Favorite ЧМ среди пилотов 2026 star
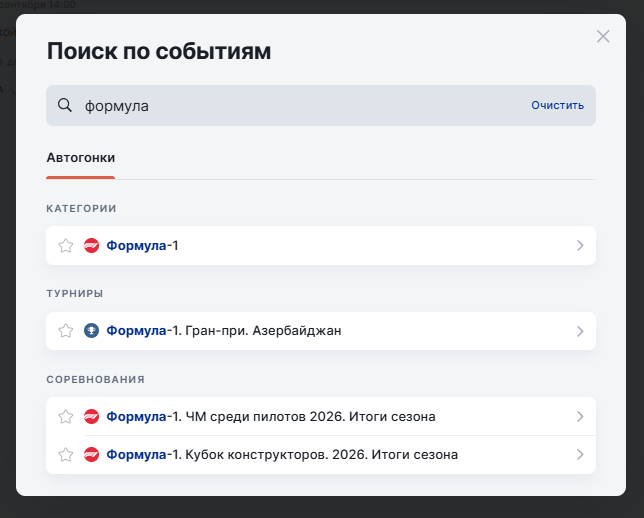The image size is (644, 518). pos(65,417)
